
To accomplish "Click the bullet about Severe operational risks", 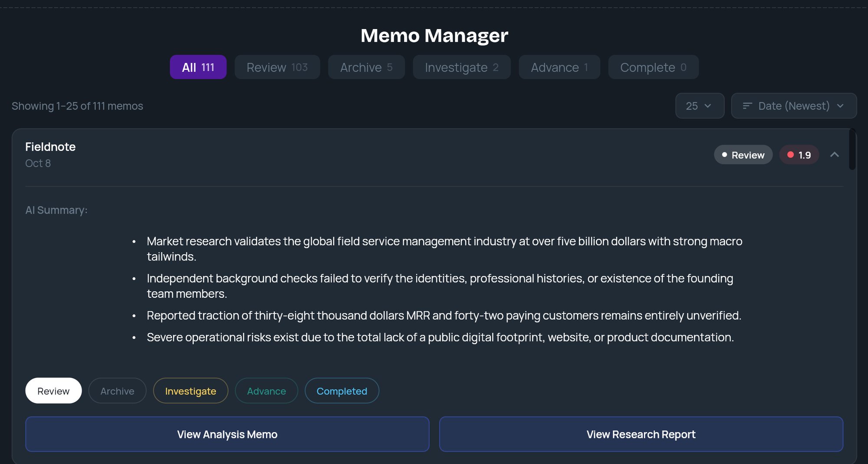I will pyautogui.click(x=441, y=337).
